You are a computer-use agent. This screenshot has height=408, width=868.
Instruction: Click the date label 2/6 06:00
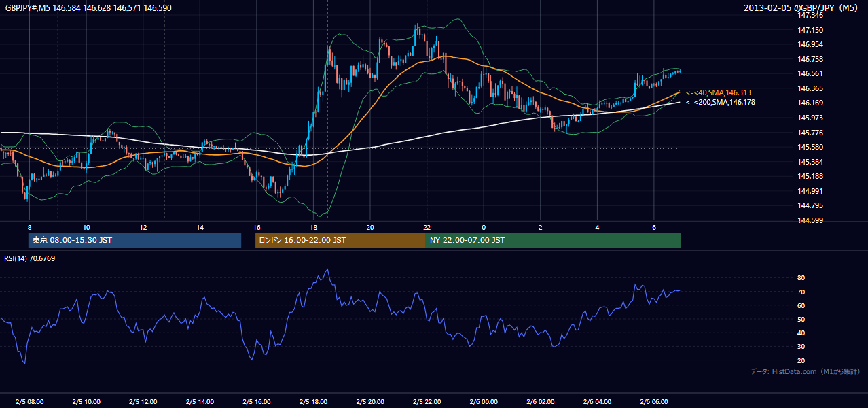[x=654, y=402]
